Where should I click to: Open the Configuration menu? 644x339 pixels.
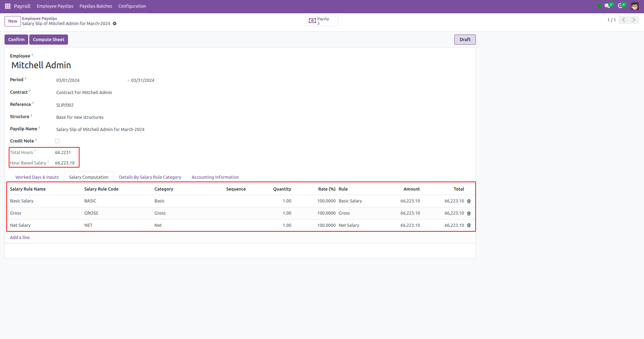click(132, 6)
